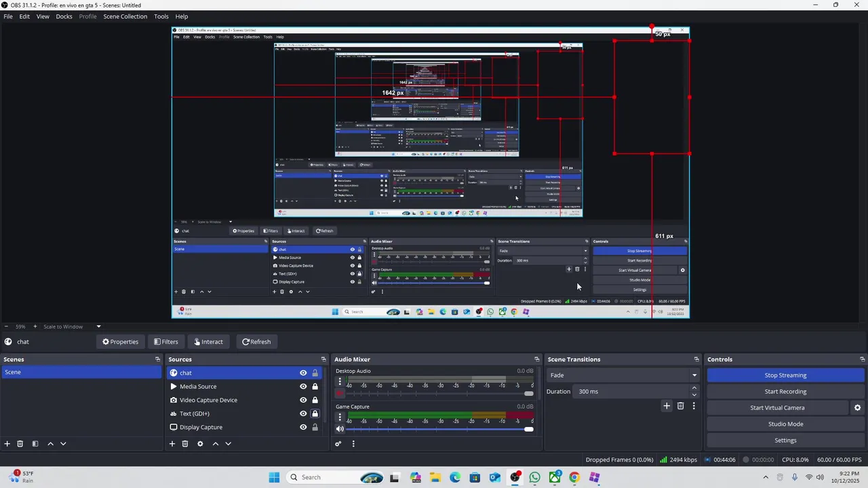Viewport: 868px width, 488px height.
Task: Hide the Media Source layer
Action: 303,386
